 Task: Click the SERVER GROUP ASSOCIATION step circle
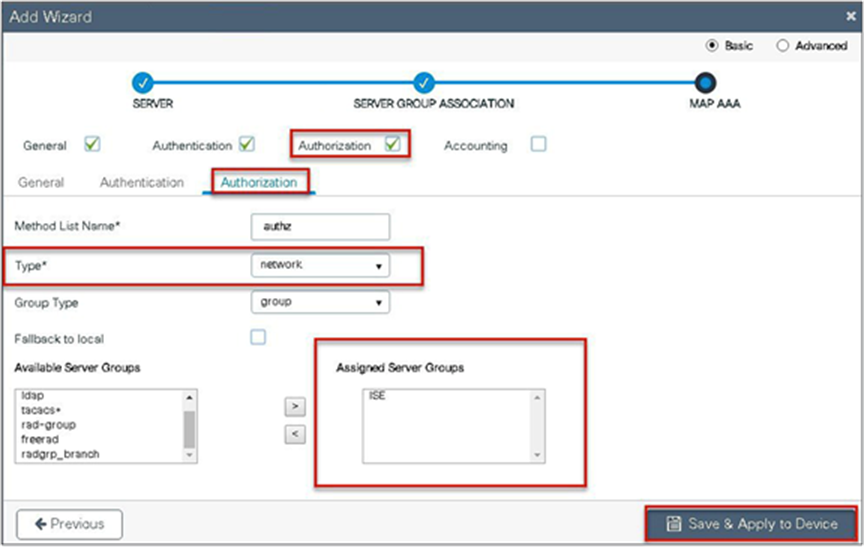tap(424, 83)
